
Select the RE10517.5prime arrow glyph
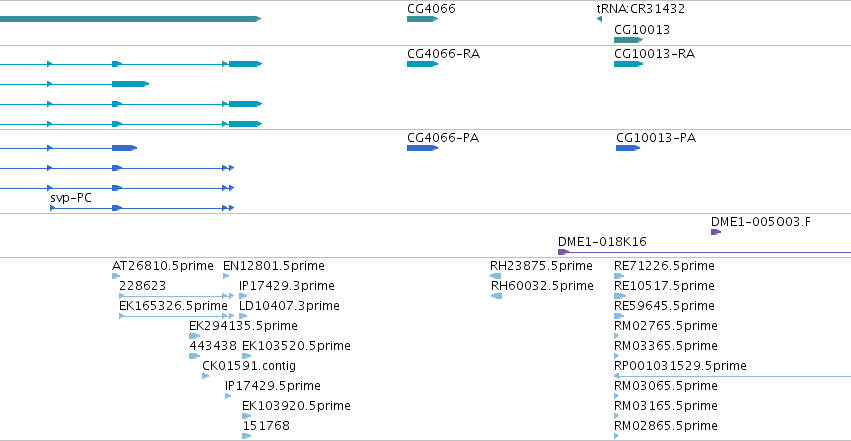(620, 296)
